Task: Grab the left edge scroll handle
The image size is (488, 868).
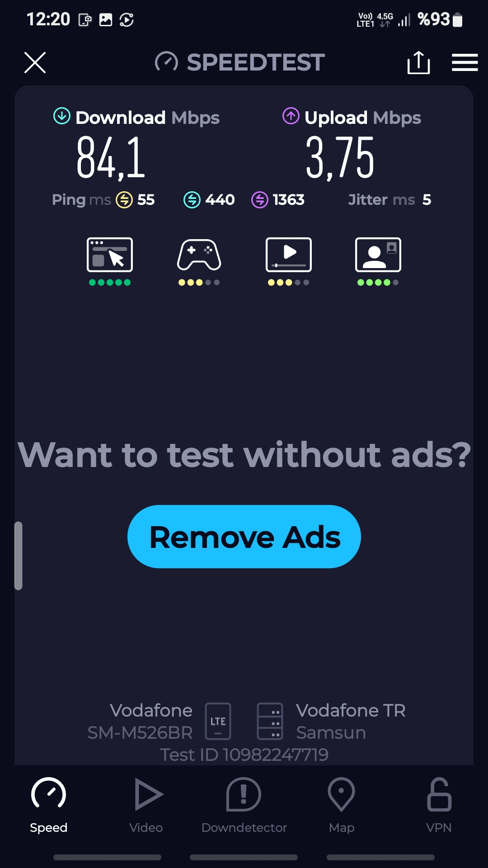Action: [x=19, y=556]
